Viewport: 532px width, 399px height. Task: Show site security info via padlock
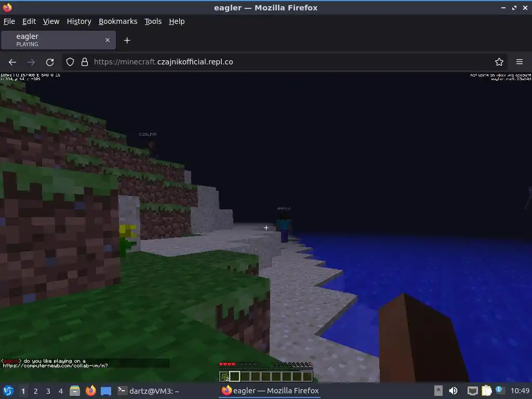(x=85, y=62)
